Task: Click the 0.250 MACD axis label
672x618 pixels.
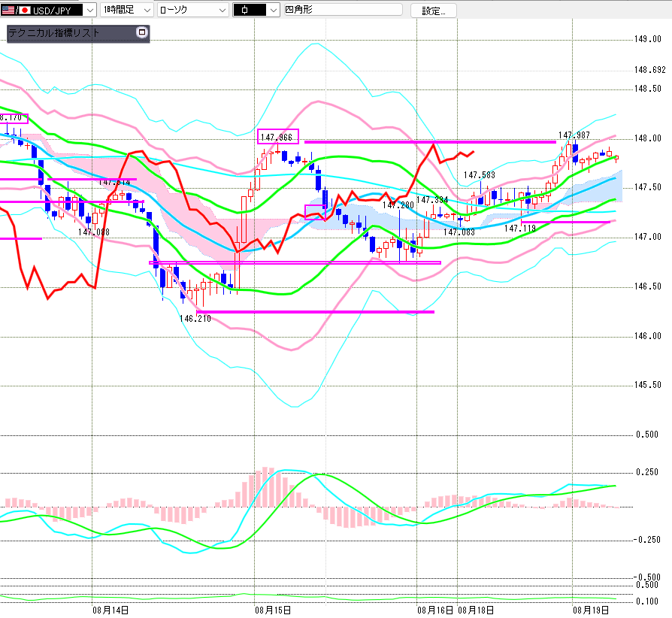Action: click(x=647, y=472)
